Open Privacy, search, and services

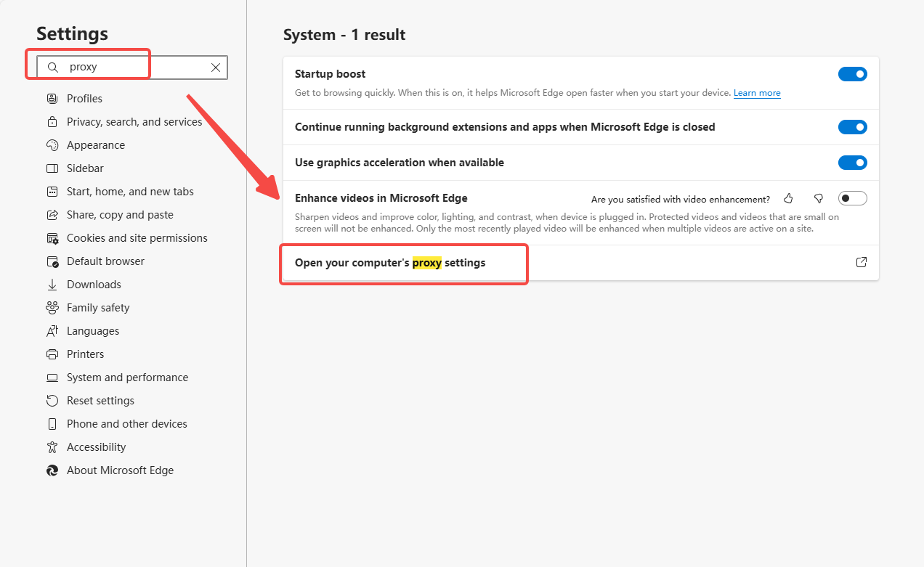pos(134,122)
